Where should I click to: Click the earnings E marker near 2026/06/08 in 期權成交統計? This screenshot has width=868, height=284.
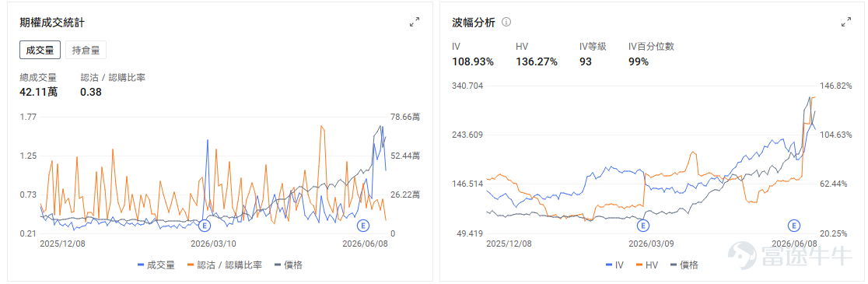point(363,226)
